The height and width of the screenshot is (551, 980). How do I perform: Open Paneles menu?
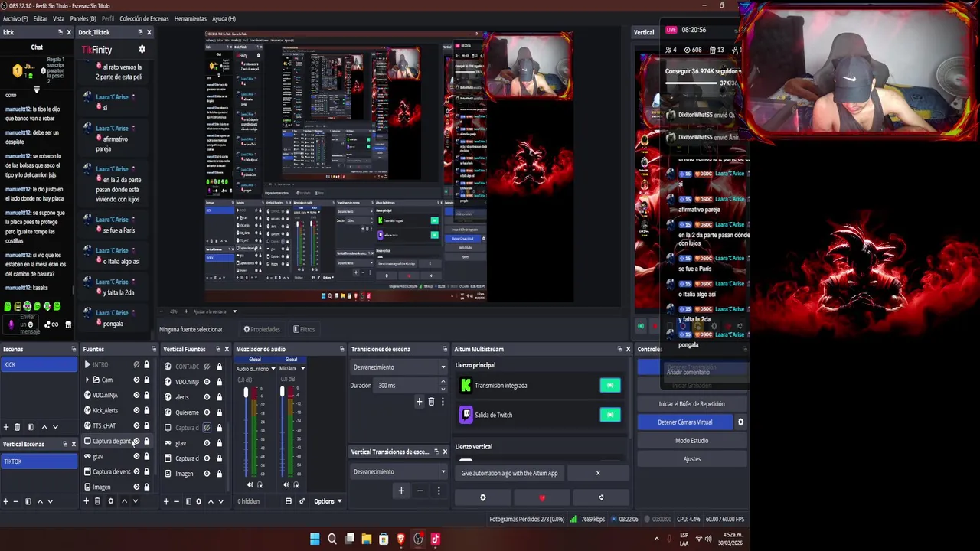click(83, 18)
